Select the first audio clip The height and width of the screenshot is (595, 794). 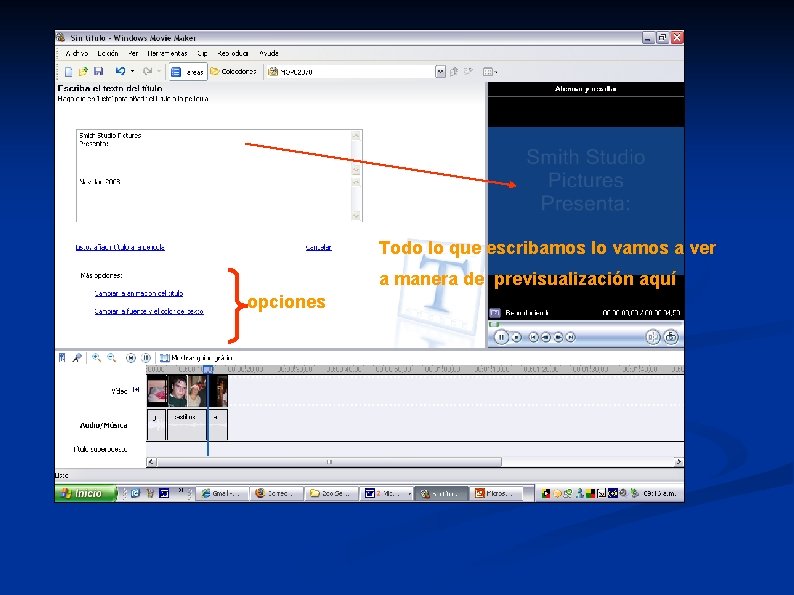click(156, 424)
